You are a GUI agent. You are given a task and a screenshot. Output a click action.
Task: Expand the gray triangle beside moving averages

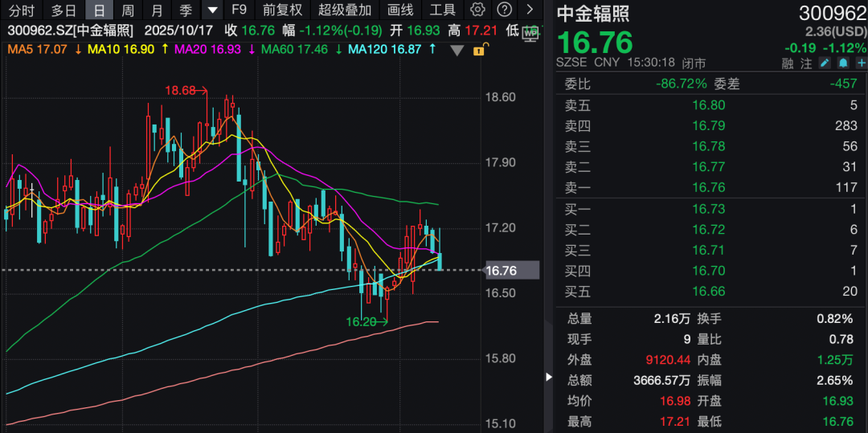457,50
